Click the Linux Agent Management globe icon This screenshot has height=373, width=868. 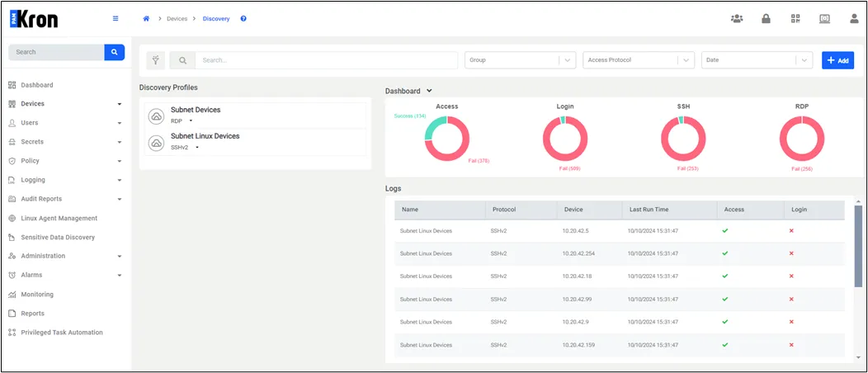point(12,218)
